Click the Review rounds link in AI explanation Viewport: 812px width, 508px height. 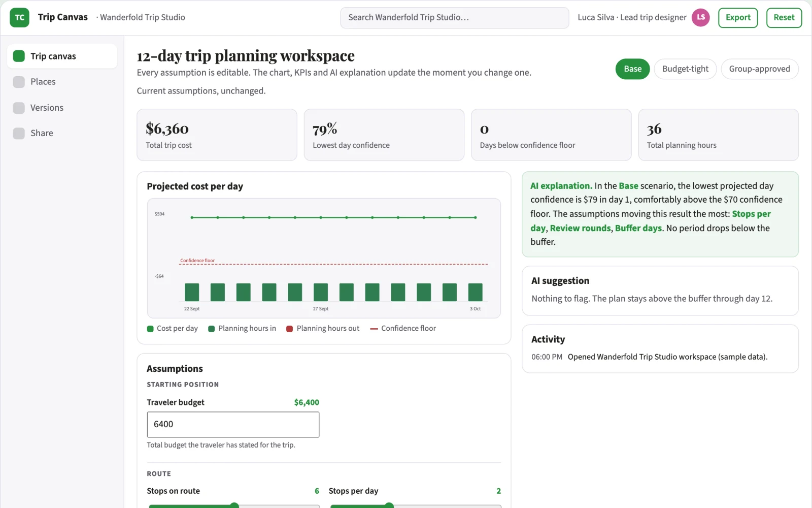point(581,228)
